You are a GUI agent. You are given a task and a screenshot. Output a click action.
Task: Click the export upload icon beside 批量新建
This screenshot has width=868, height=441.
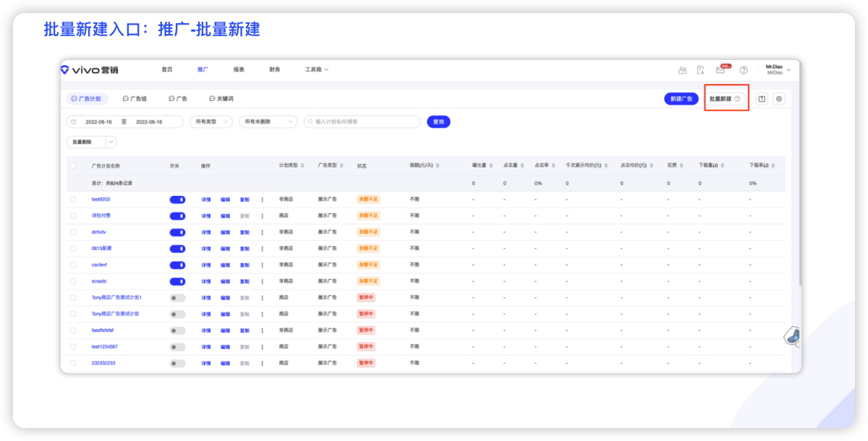coord(762,98)
